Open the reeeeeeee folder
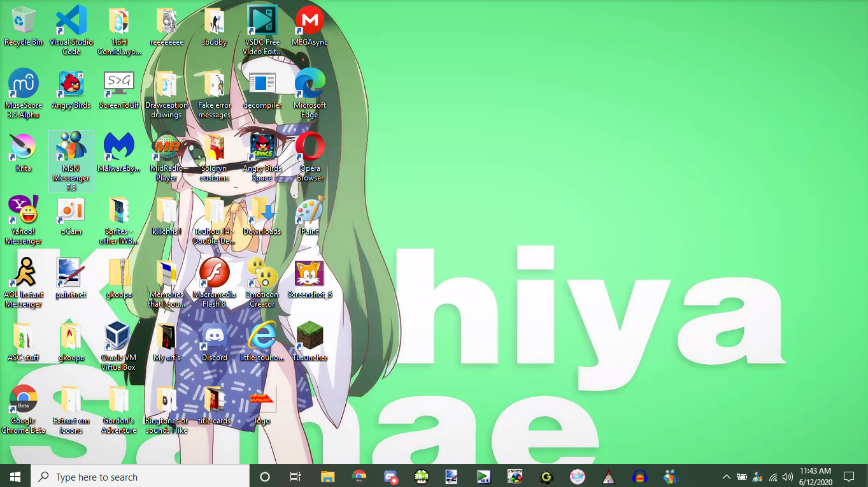The height and width of the screenshot is (487, 868). tap(167, 27)
